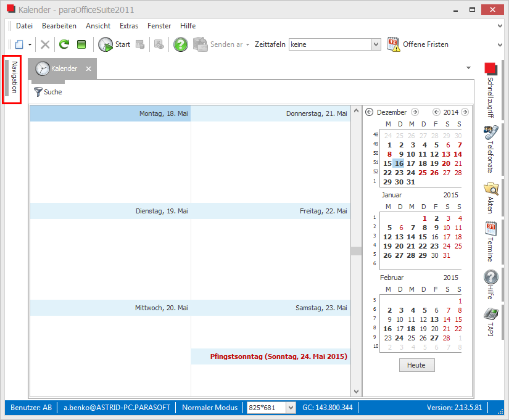Click the Suche filter funnel icon
The width and height of the screenshot is (509, 420).
click(38, 92)
